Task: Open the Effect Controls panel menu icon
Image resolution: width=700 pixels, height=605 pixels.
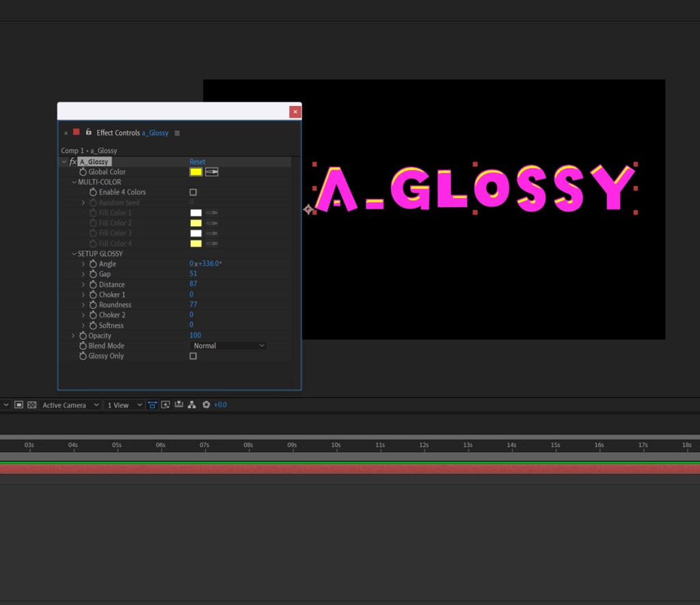Action: click(x=178, y=133)
